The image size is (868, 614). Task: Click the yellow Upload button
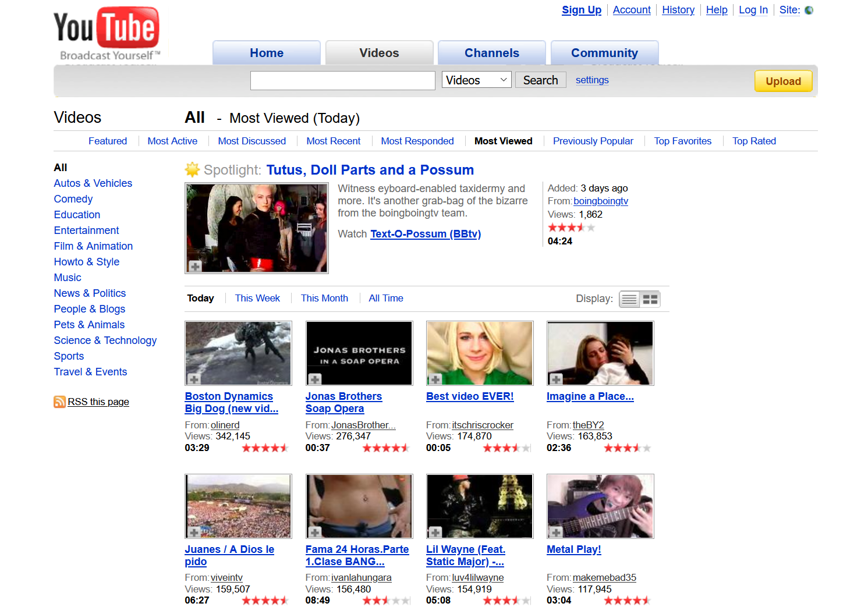coord(783,81)
